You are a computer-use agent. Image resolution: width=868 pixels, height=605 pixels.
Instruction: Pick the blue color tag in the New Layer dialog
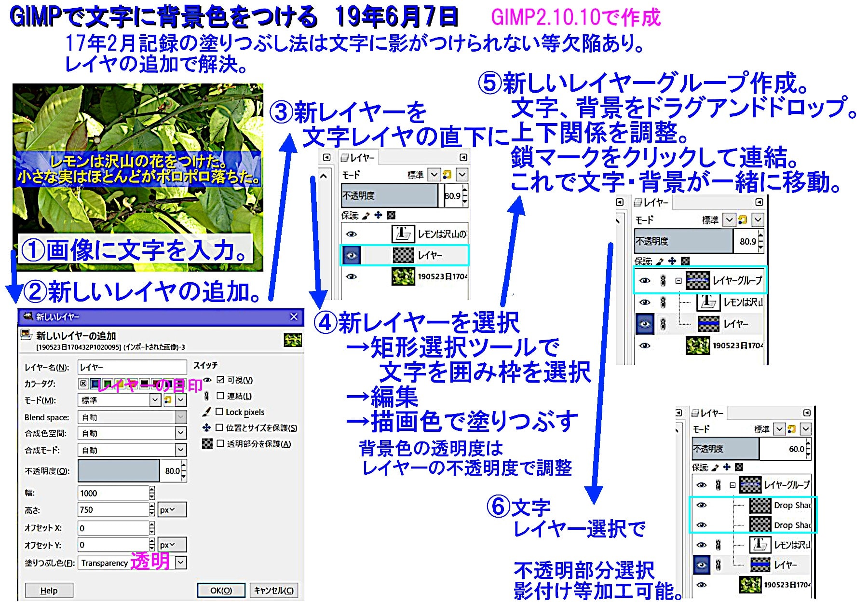(x=96, y=384)
